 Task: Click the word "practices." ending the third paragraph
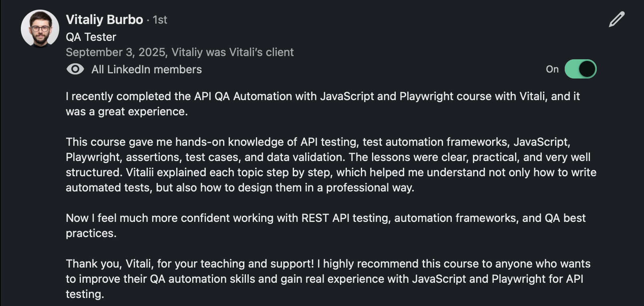[91, 234]
